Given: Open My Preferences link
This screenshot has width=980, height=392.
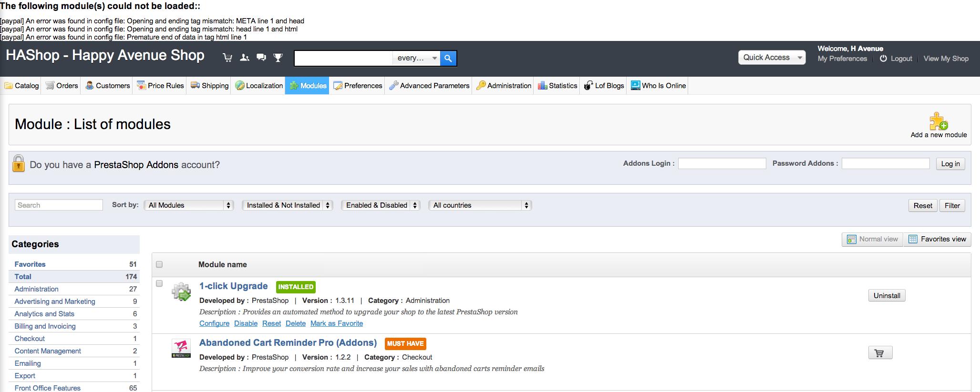Looking at the screenshot, I should (x=842, y=59).
